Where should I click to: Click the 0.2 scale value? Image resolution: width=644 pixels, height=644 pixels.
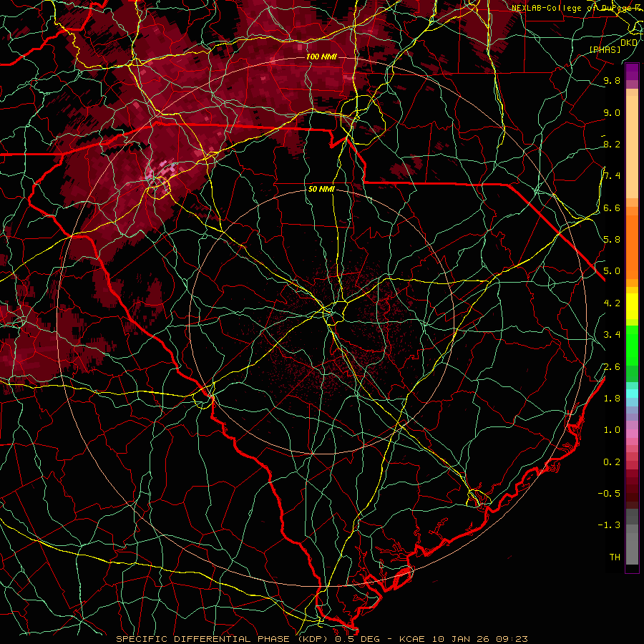(612, 462)
